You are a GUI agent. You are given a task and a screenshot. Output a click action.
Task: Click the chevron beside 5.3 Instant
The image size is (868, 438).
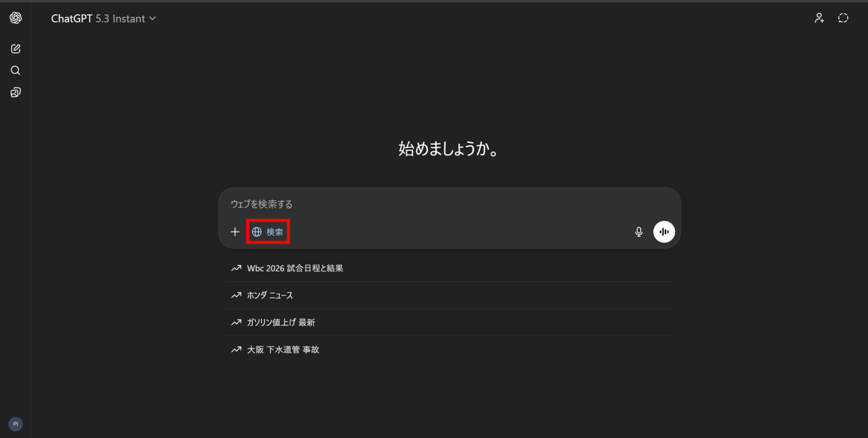(153, 19)
